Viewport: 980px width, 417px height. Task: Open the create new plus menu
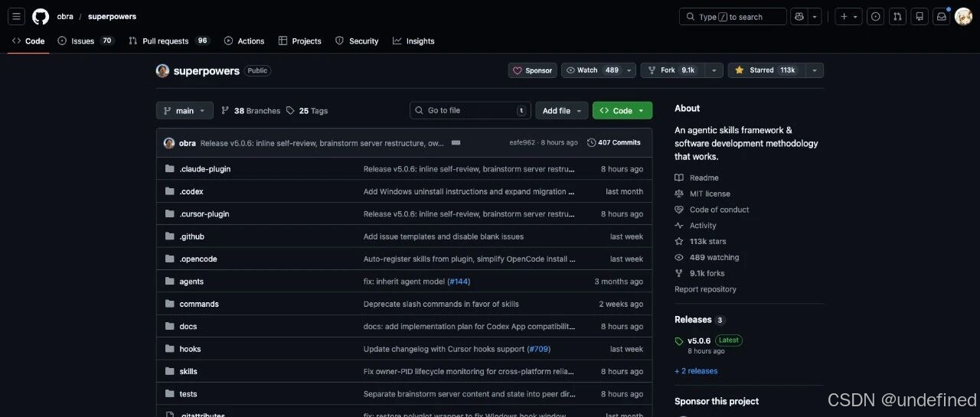tap(848, 16)
